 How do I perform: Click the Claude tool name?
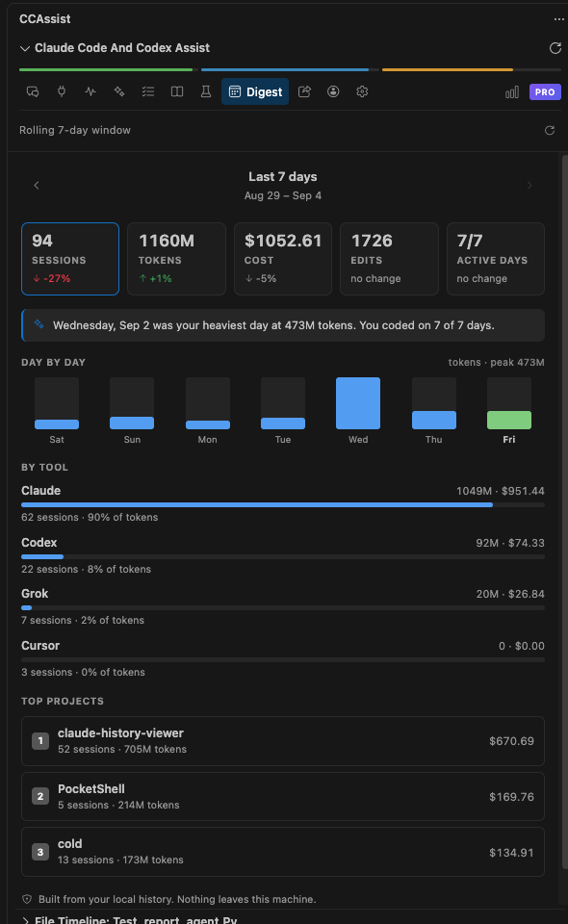coord(41,491)
